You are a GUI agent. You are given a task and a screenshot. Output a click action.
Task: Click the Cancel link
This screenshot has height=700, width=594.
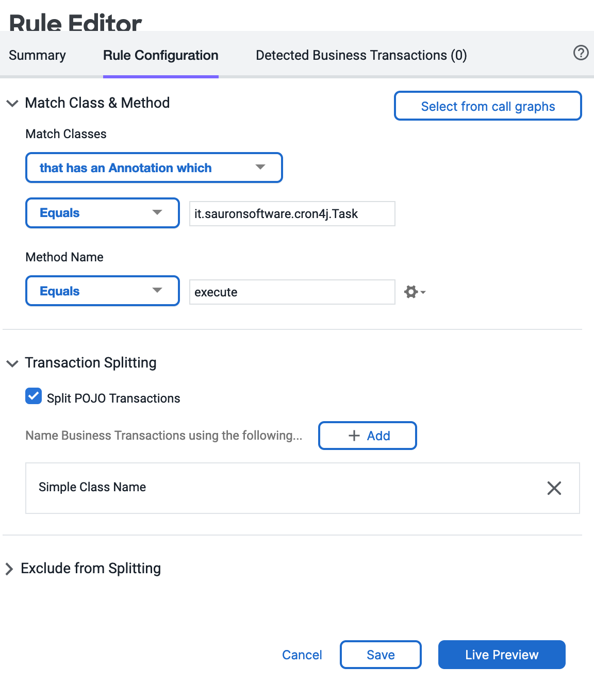(x=302, y=655)
